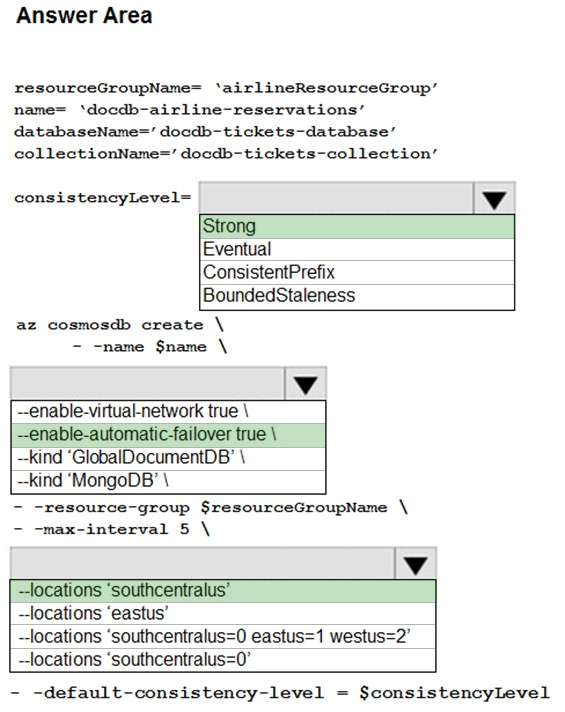565x712 pixels.
Task: Pick the three-region locations option with westus=2
Action: 223,637
